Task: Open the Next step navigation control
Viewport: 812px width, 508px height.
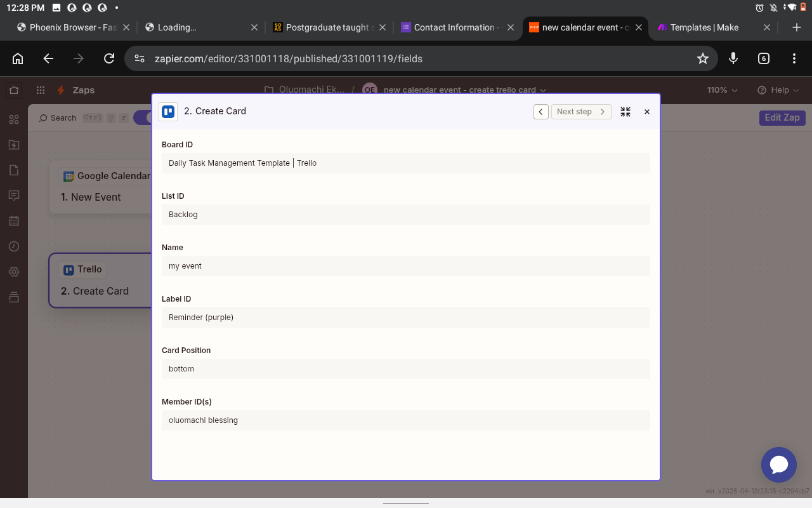Action: [581, 111]
